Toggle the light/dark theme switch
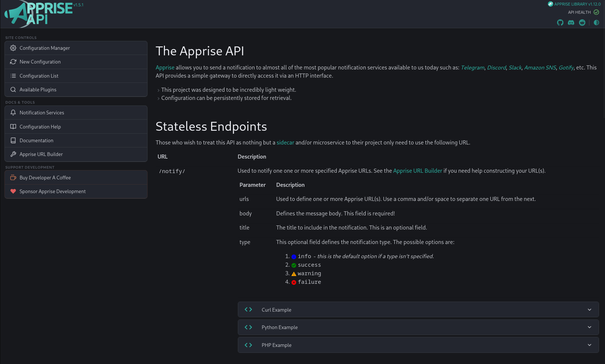 click(596, 23)
